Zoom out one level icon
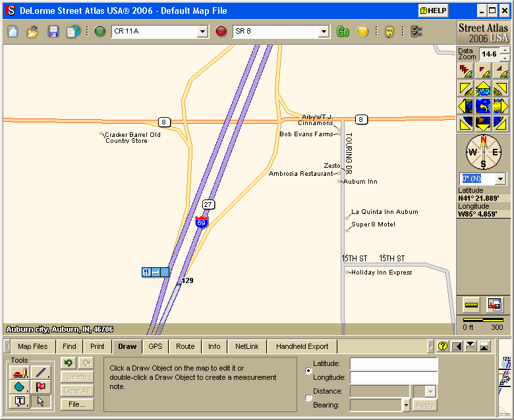The image size is (514, 420). [x=483, y=70]
